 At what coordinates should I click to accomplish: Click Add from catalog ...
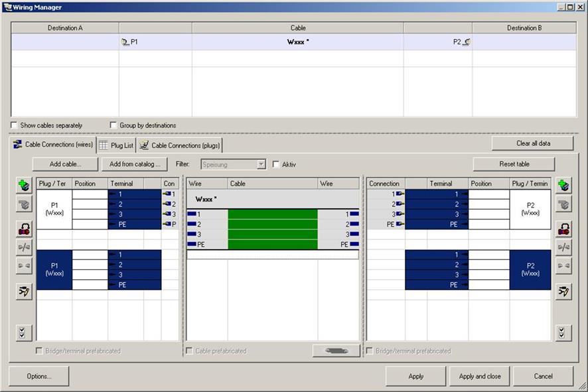[135, 164]
